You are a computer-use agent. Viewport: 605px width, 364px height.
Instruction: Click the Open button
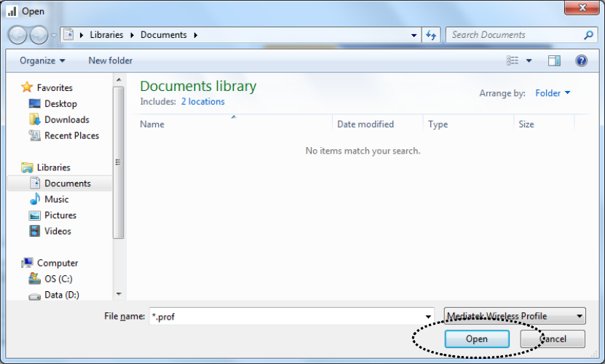click(477, 339)
